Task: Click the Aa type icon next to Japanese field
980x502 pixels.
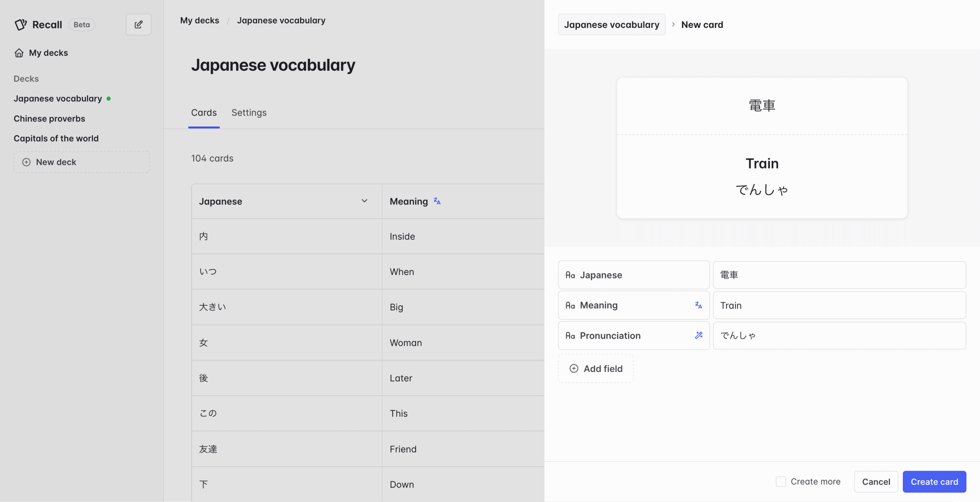Action: pos(570,275)
